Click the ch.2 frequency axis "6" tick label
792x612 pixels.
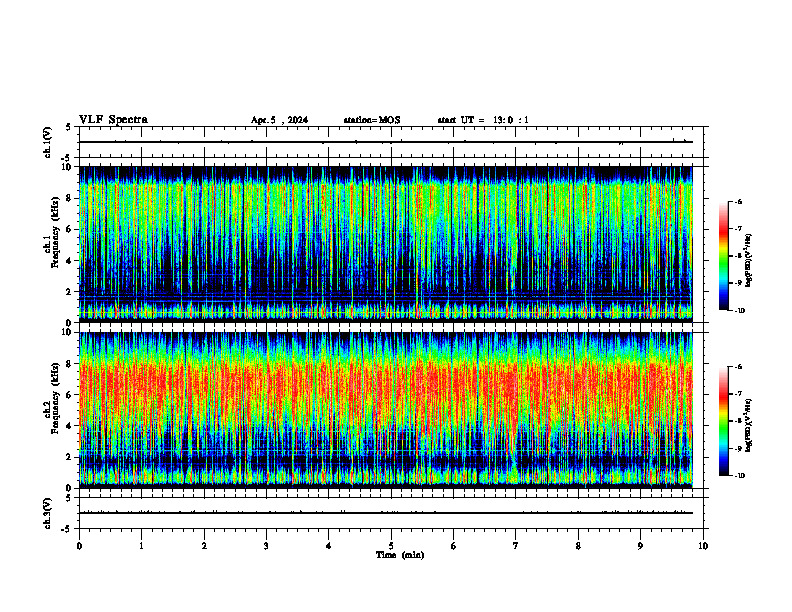[x=69, y=395]
